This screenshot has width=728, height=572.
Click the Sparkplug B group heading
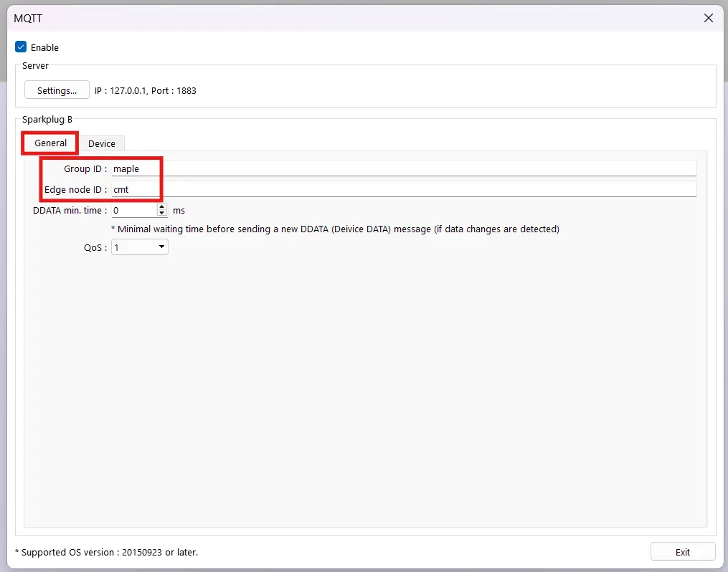(47, 119)
